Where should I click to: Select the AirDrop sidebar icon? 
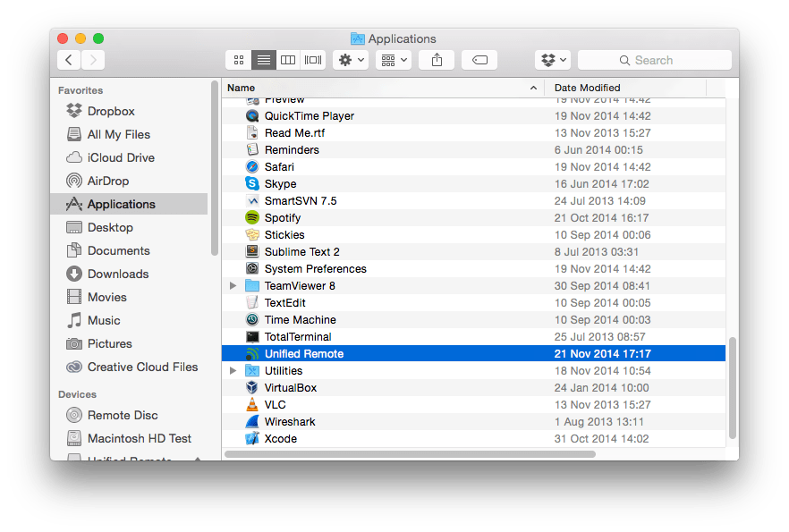coord(73,181)
